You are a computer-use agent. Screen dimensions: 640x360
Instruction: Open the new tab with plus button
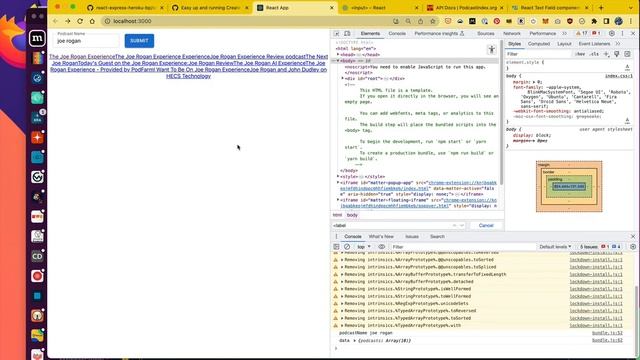point(601,8)
